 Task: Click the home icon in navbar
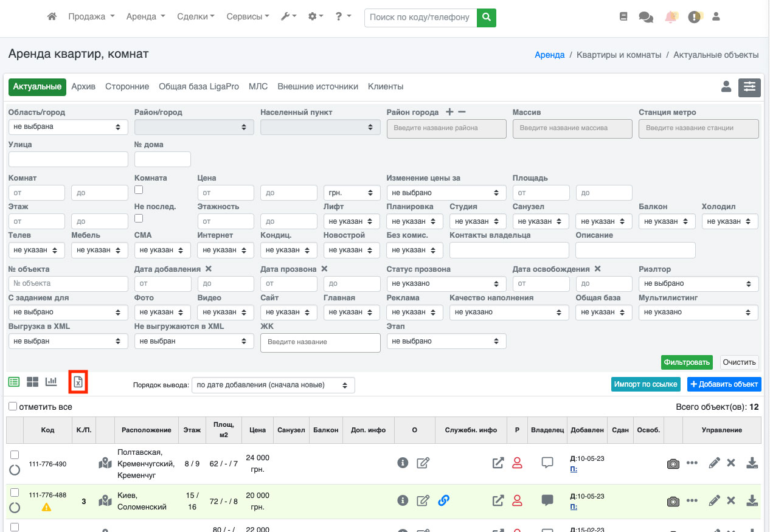click(52, 17)
